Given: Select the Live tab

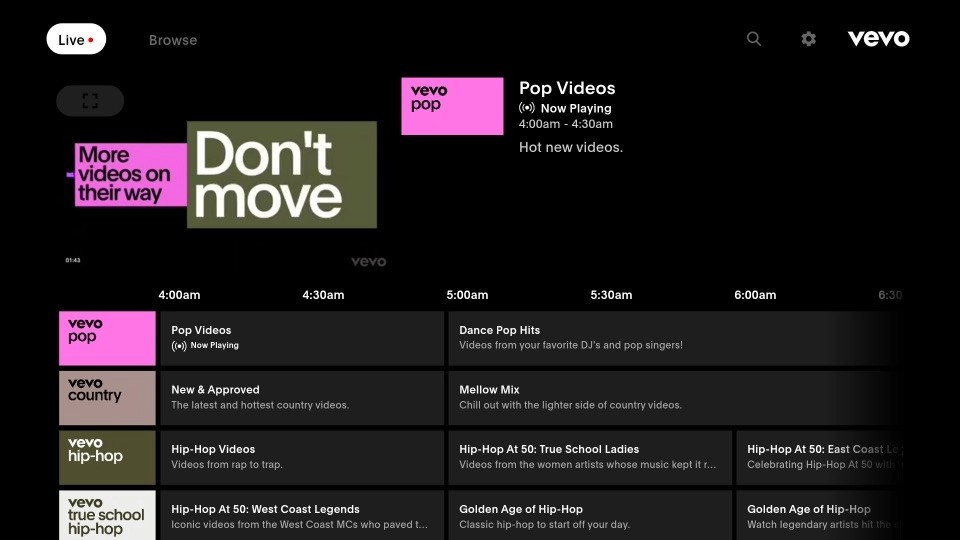Looking at the screenshot, I should tap(76, 39).
